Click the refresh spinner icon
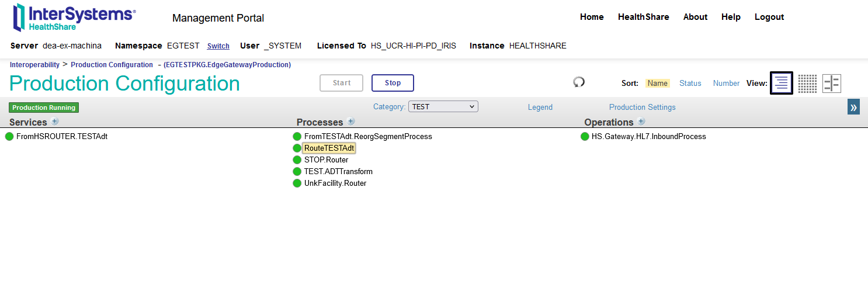The height and width of the screenshot is (298, 868). click(x=579, y=82)
